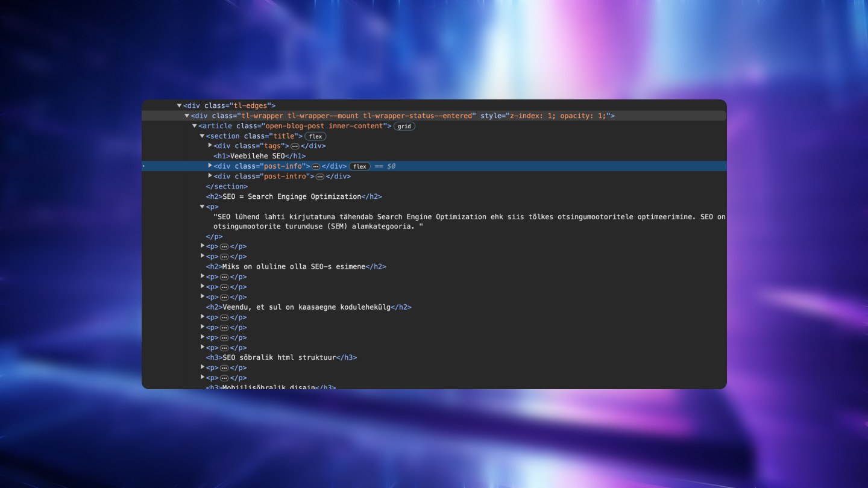Screen dimensions: 868x488
Task: Click the flex badge next to section title
Action: [315, 136]
